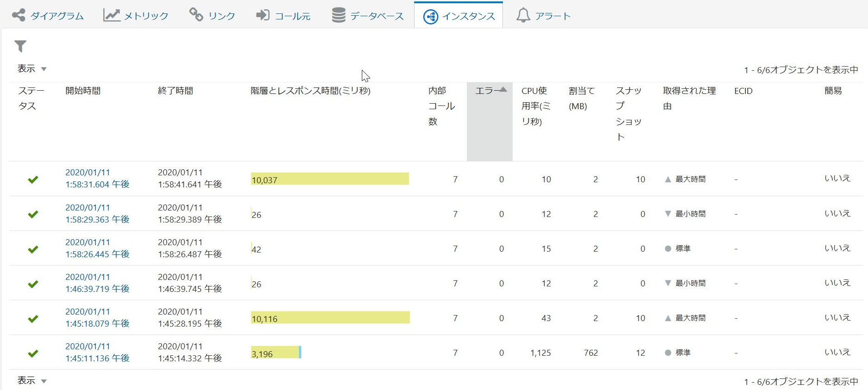868x390 pixels.
Task: Click CPU value 15
Action: 546,249
